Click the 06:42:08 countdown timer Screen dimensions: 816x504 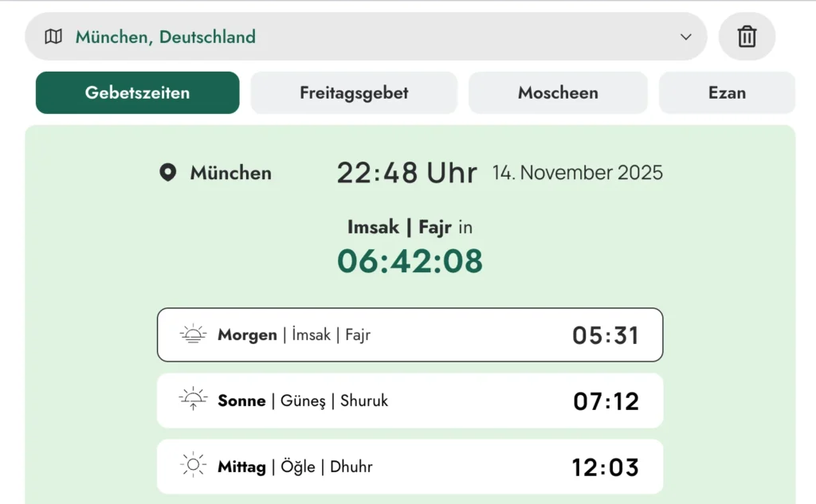coord(410,261)
